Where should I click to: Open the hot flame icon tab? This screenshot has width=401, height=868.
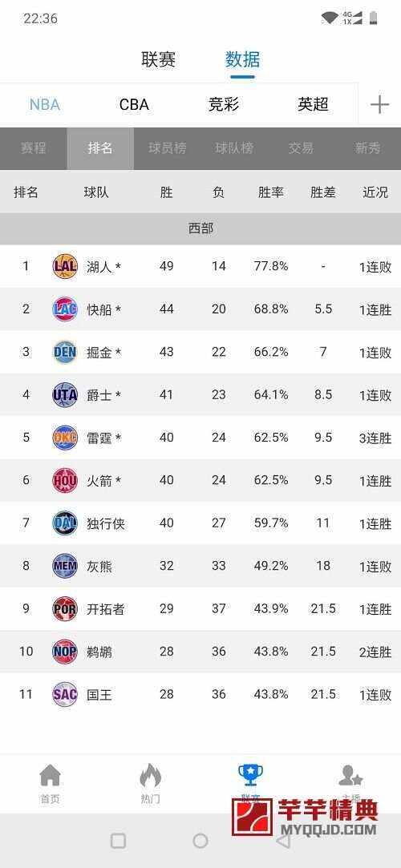150,776
